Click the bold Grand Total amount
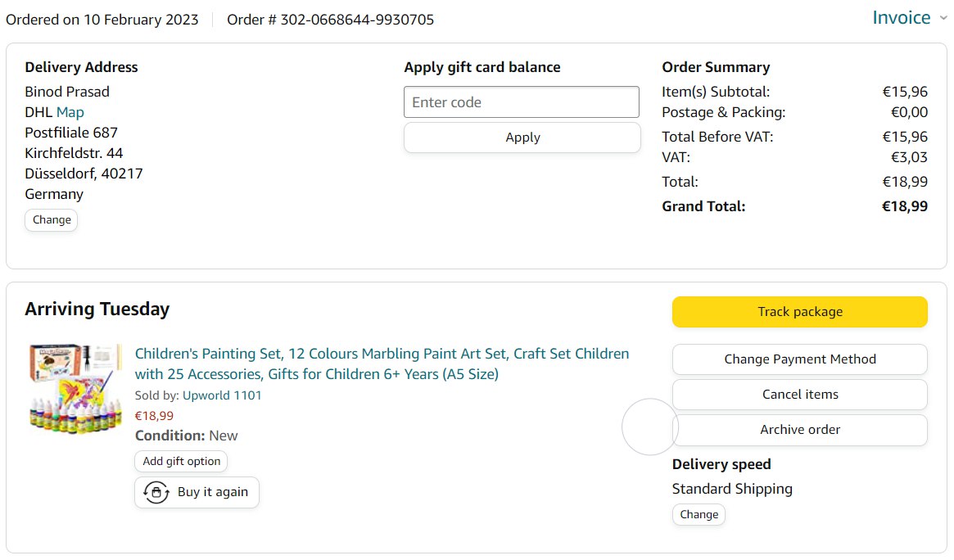 tap(904, 206)
